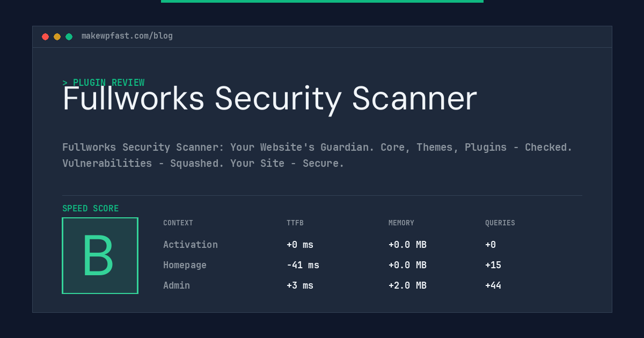Screen dimensions: 644x338
Task: Click the Activation memory value +0.0 MB
Action: point(407,245)
